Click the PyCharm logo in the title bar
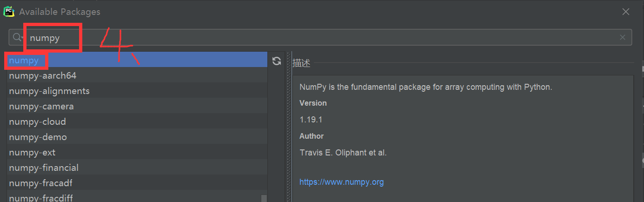Viewport: 644px width, 202px height. pos(9,11)
